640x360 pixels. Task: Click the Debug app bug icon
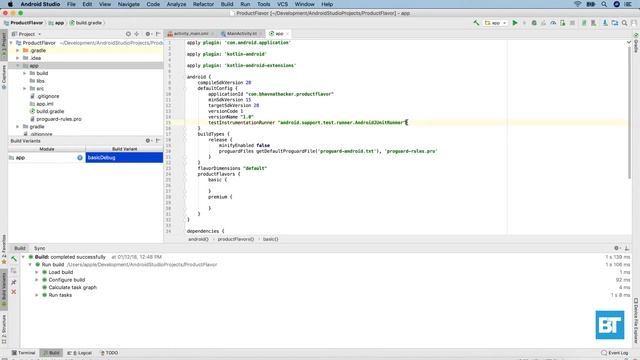coord(534,23)
